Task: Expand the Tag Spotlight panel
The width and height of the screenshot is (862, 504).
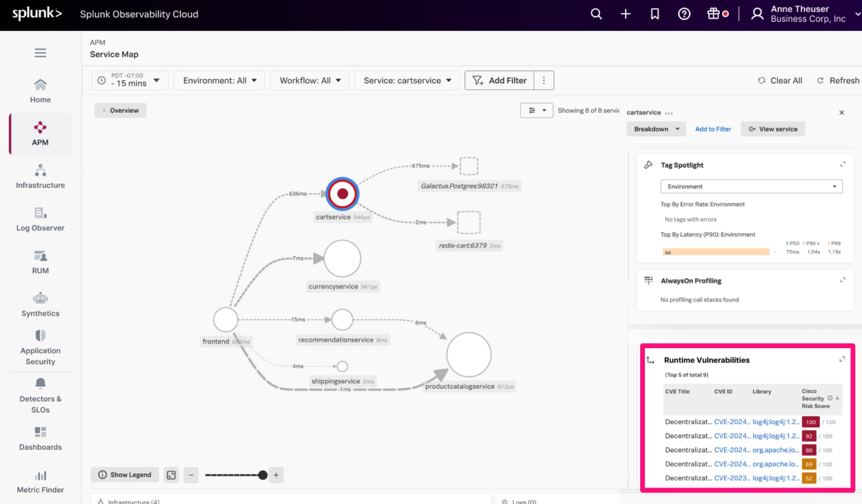Action: coord(842,164)
